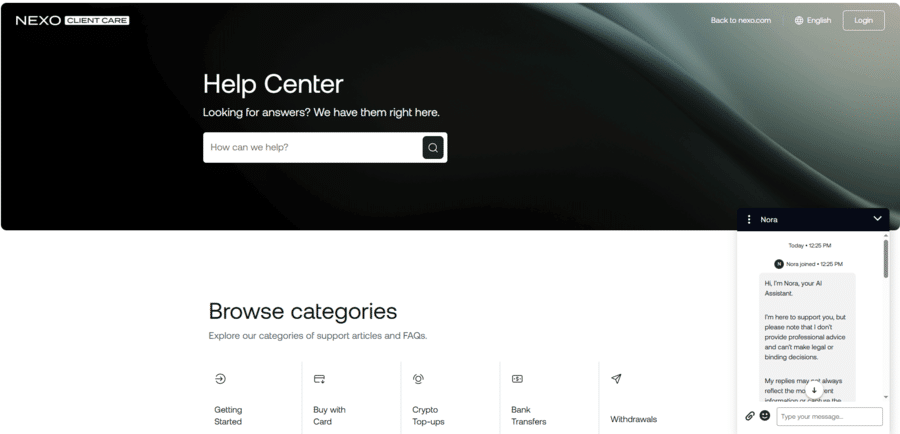Screen dimensions: 900x434
Task: Open the Withdrawals category
Action: click(x=633, y=419)
